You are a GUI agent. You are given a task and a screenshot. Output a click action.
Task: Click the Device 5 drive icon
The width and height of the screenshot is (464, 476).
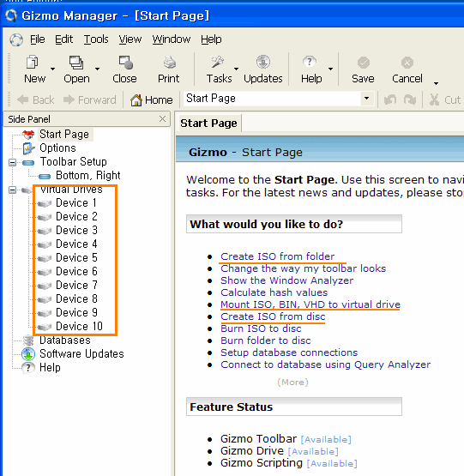pos(45,258)
